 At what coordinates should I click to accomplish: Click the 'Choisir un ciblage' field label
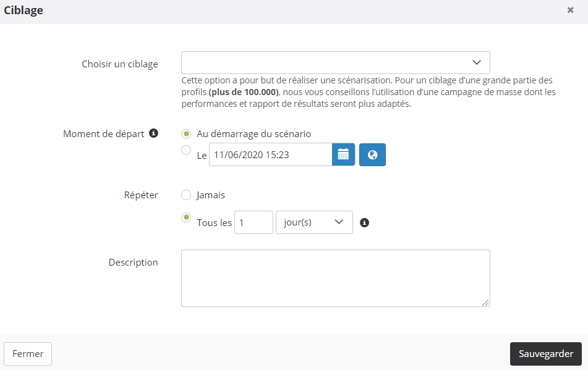pyautogui.click(x=120, y=64)
